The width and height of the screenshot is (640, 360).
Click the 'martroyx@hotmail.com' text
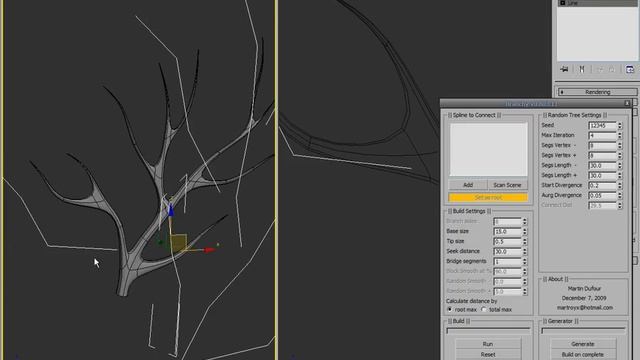pyautogui.click(x=584, y=308)
